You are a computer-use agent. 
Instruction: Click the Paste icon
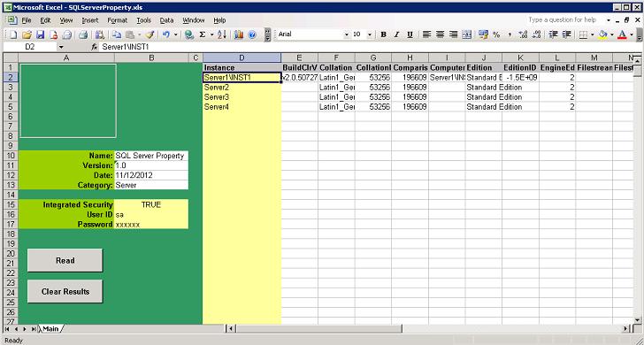(x=130, y=34)
